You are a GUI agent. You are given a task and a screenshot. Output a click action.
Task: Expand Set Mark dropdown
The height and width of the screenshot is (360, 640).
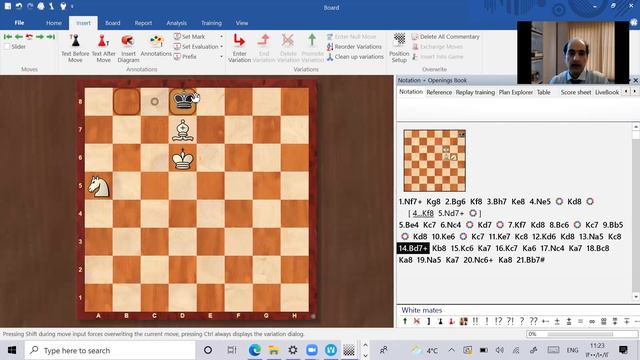222,37
